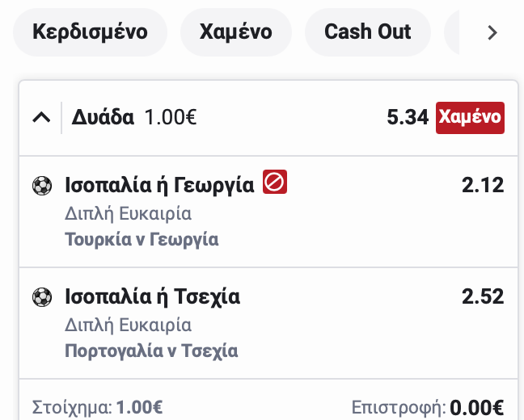The width and height of the screenshot is (524, 420).
Task: Click the total odds 5.34
Action: [x=408, y=118]
